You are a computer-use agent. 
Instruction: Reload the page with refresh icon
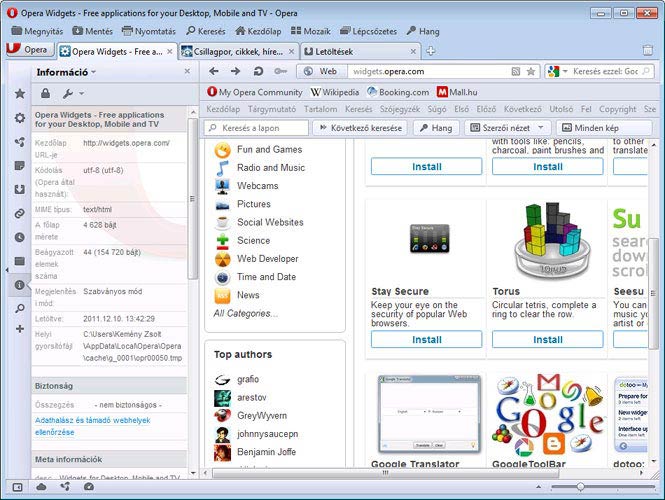click(258, 71)
